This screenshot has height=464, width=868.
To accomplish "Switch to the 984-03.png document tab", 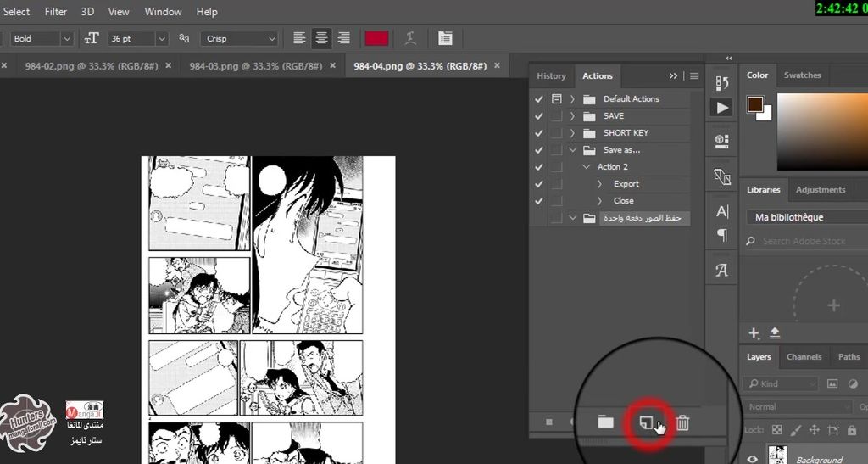I will point(256,66).
